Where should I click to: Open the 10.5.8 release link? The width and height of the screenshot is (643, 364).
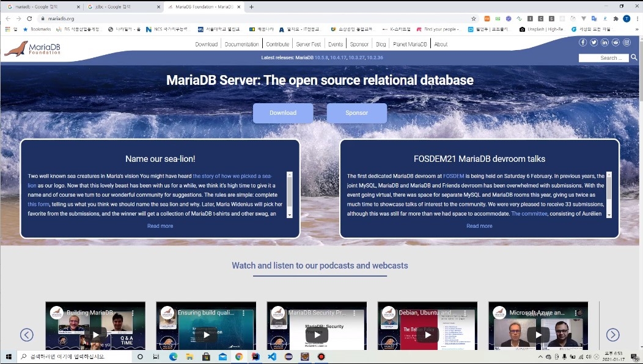321,57
